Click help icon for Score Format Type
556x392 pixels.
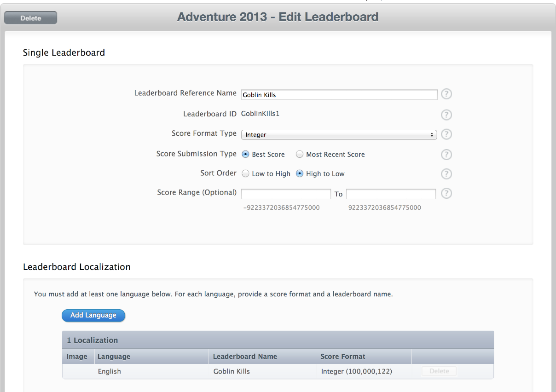[446, 134]
